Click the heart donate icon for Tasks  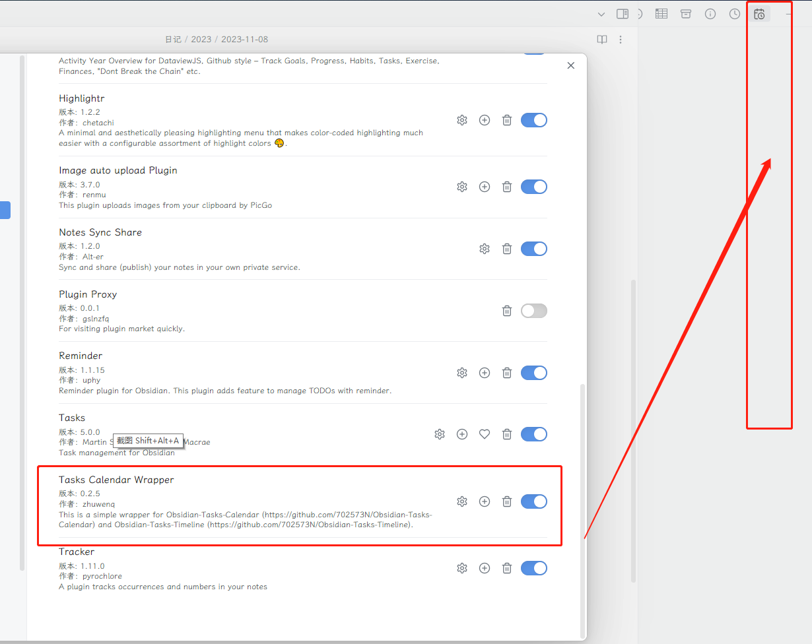point(485,434)
